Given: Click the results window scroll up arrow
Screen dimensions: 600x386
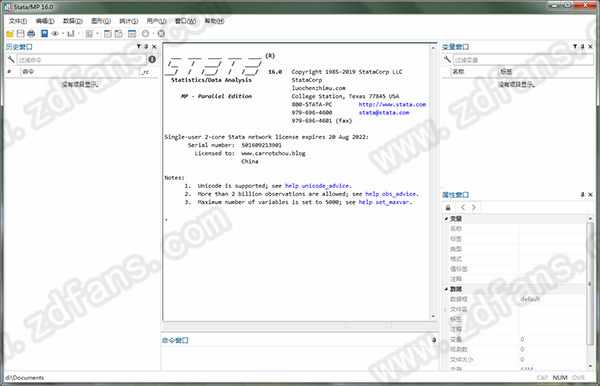Looking at the screenshot, I should [x=433, y=48].
